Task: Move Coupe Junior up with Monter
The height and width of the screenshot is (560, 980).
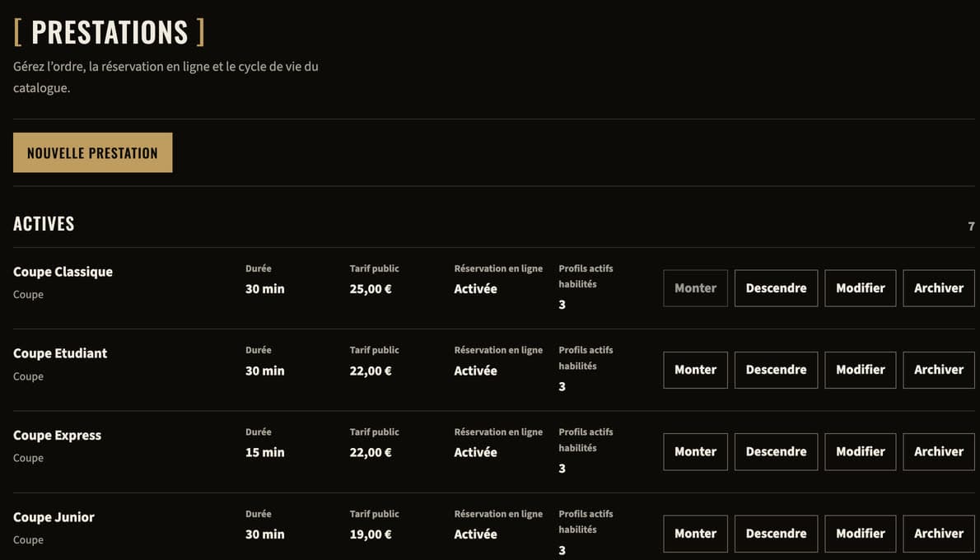Action: (696, 534)
